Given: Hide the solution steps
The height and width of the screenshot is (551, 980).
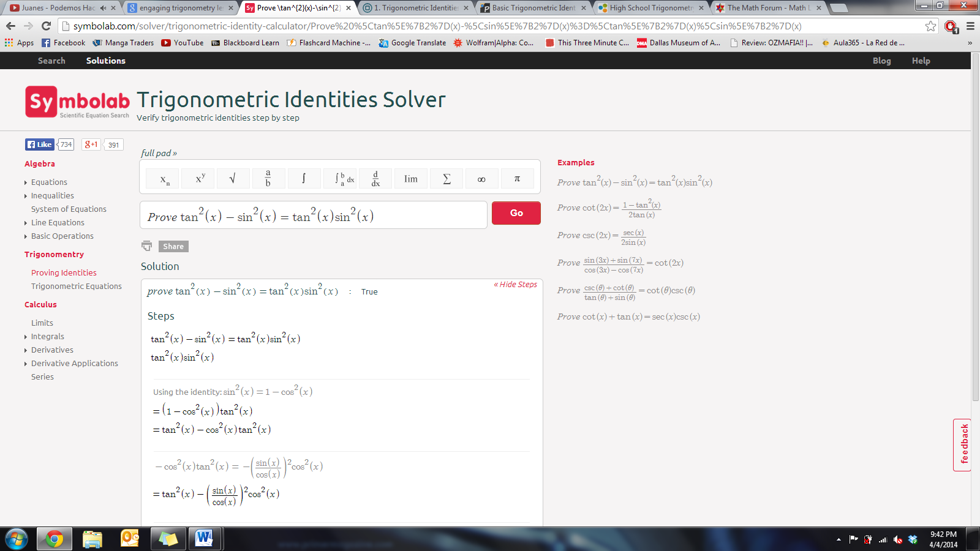Looking at the screenshot, I should [x=516, y=285].
